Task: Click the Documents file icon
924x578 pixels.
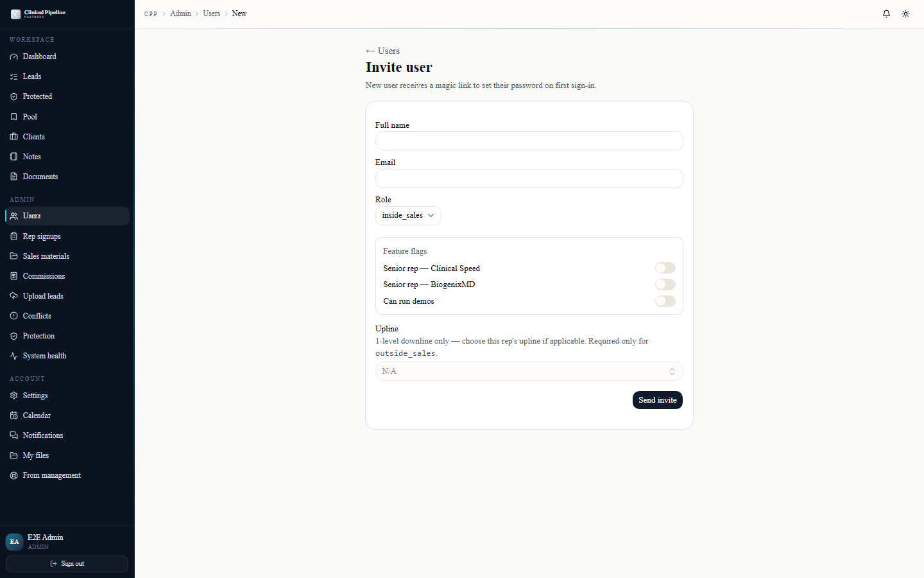Action: pos(13,177)
